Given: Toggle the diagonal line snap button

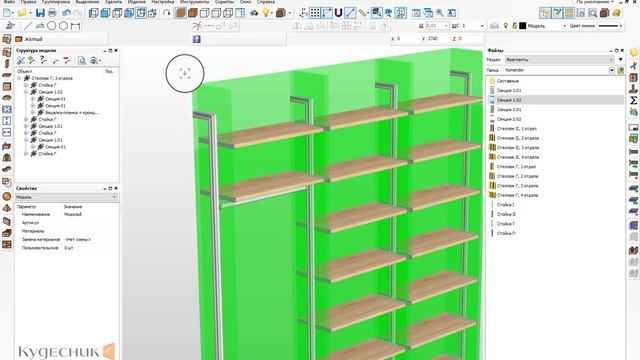Looking at the screenshot, I should coord(350,13).
